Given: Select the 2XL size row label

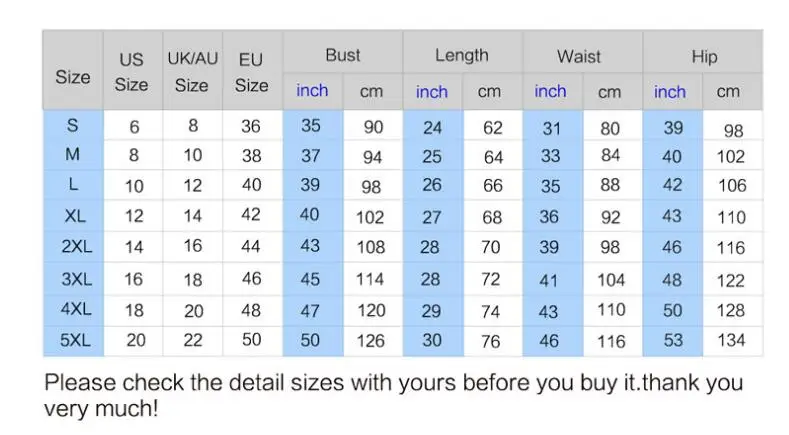Looking at the screenshot, I should (x=76, y=246).
